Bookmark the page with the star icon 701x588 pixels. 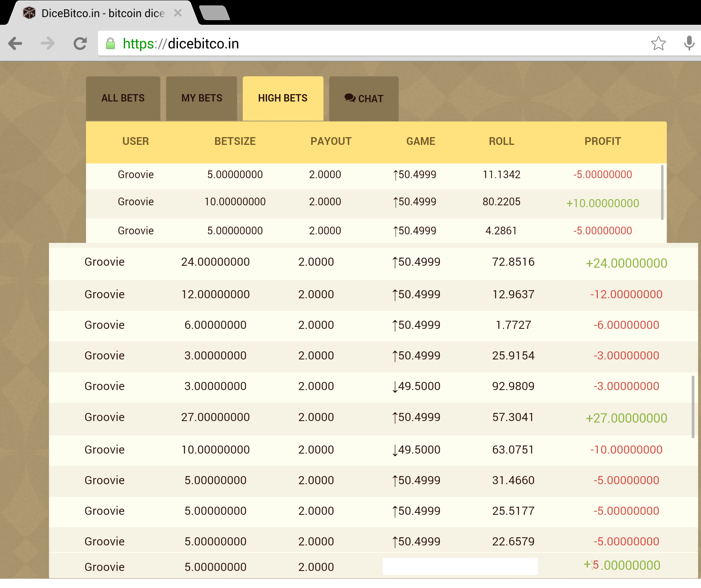658,43
